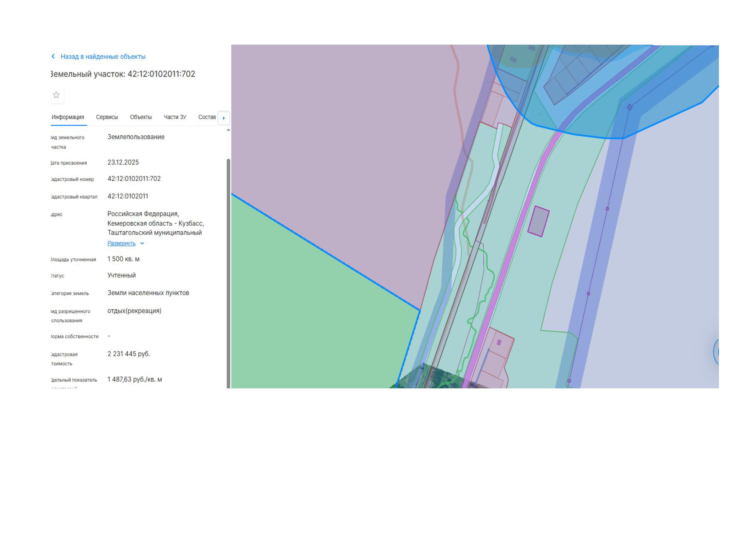Click small magenta square inside red parcel
This screenshot has width=756, height=535.
[x=499, y=343]
